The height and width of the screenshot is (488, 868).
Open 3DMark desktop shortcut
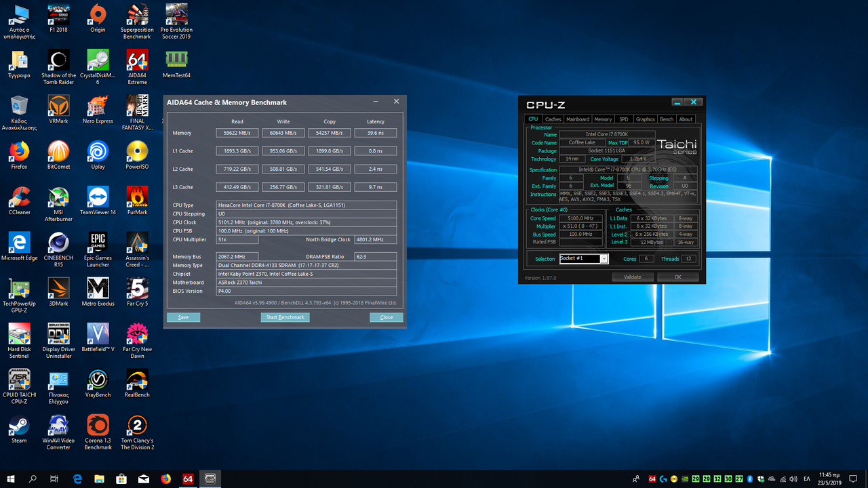58,292
